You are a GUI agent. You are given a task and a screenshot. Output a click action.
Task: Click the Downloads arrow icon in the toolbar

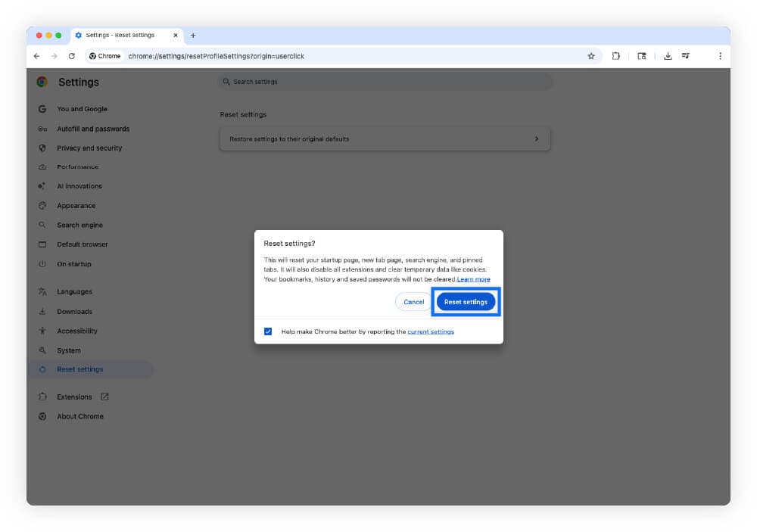(x=667, y=55)
